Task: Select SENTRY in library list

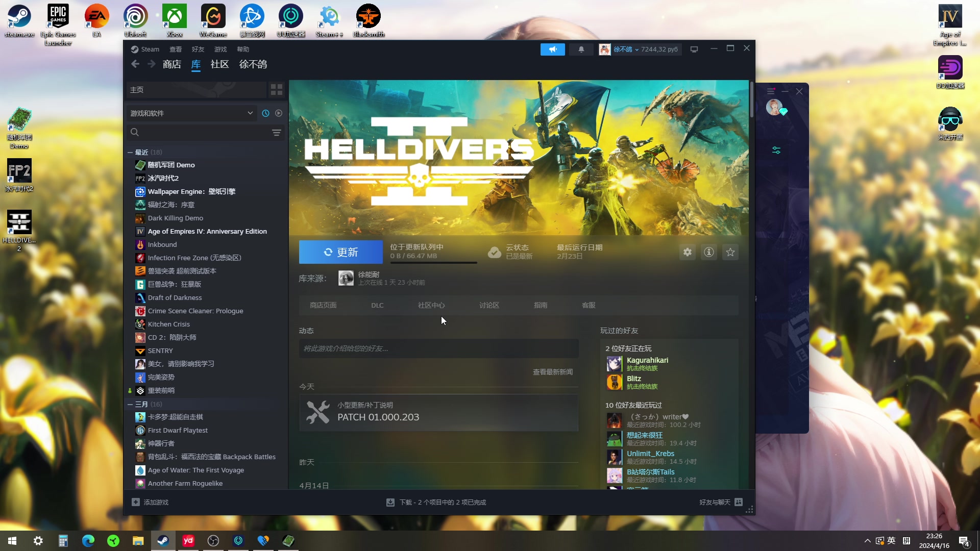Action: (x=160, y=351)
